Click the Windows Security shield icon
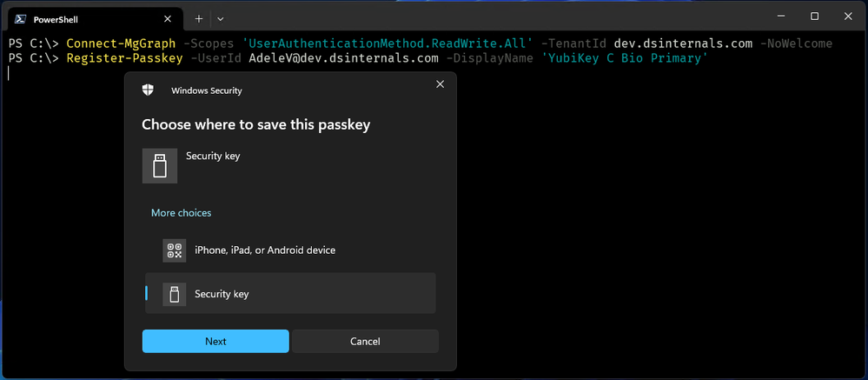 [148, 90]
